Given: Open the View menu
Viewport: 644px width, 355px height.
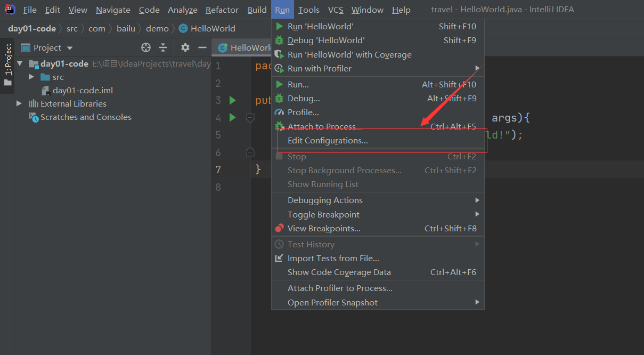Looking at the screenshot, I should point(78,10).
